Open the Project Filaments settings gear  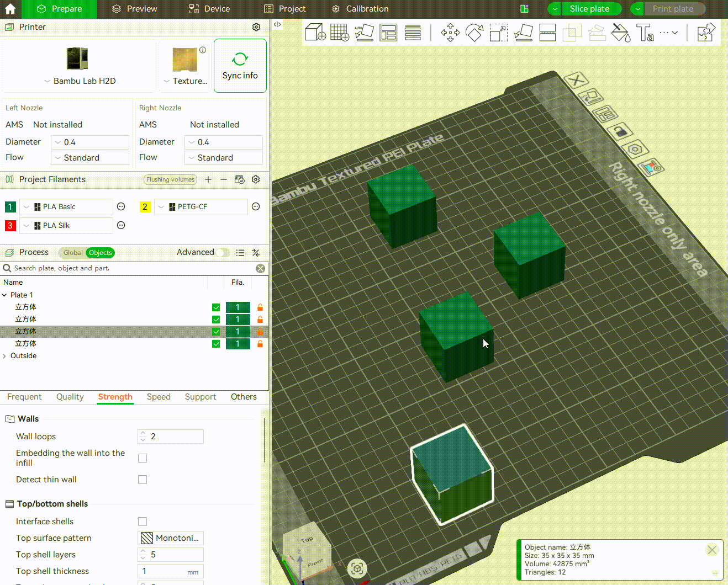click(256, 179)
